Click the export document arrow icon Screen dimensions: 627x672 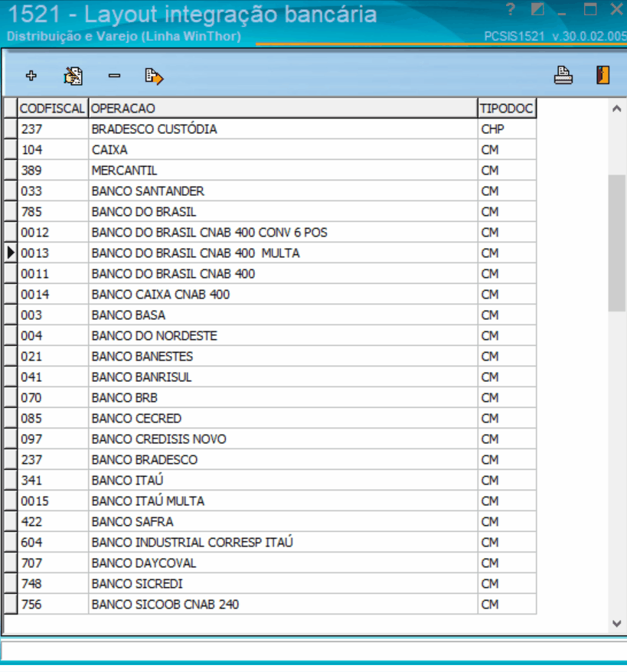point(154,77)
